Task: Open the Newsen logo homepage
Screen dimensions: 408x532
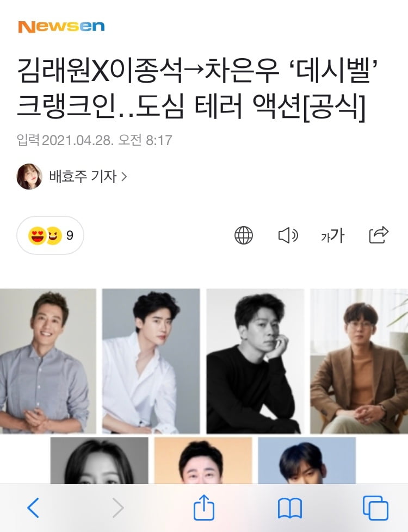Action: pos(61,27)
